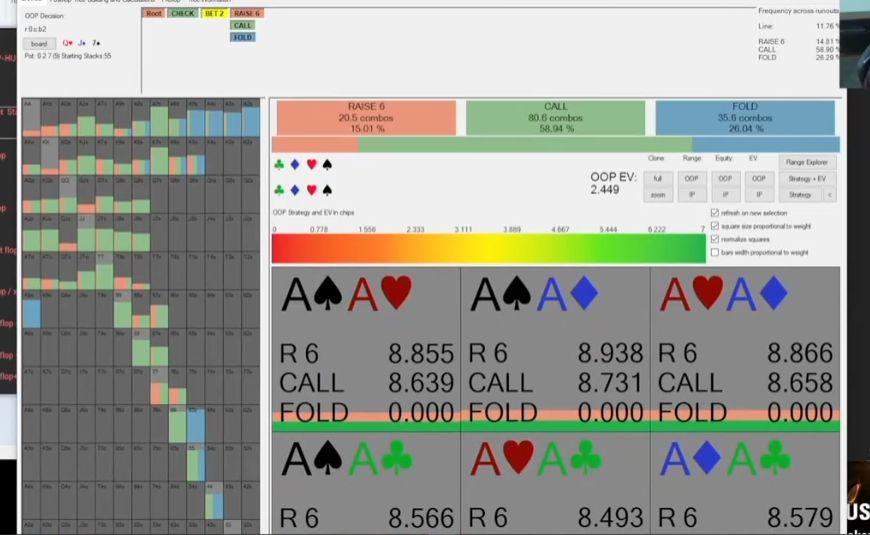Click the Queen of hearts board card
Image resolution: width=870 pixels, height=535 pixels.
(x=67, y=43)
